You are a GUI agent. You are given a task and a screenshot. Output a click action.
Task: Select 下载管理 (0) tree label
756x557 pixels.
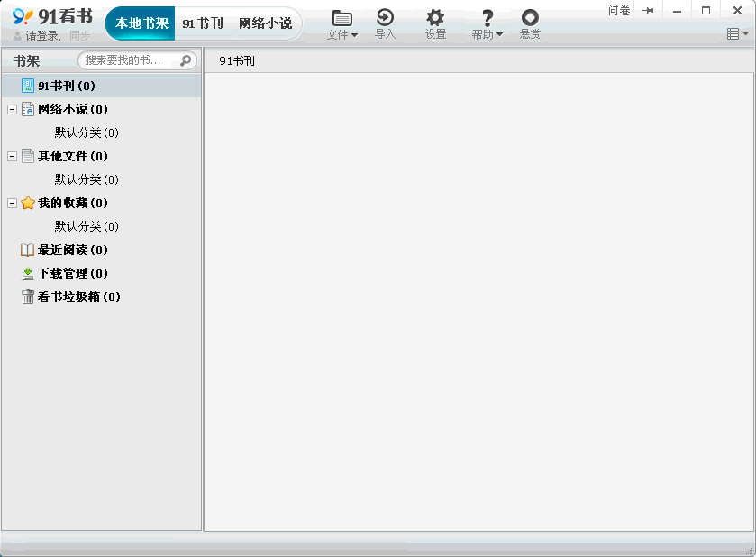pos(73,273)
